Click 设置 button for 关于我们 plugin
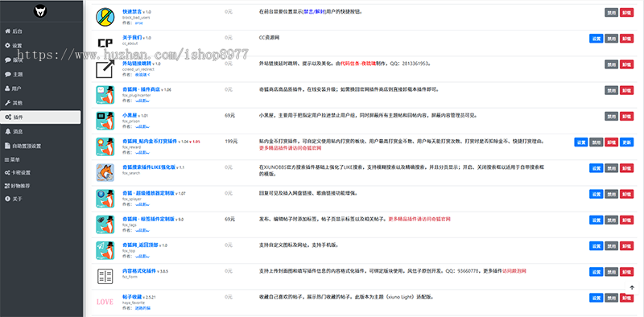 [x=596, y=39]
